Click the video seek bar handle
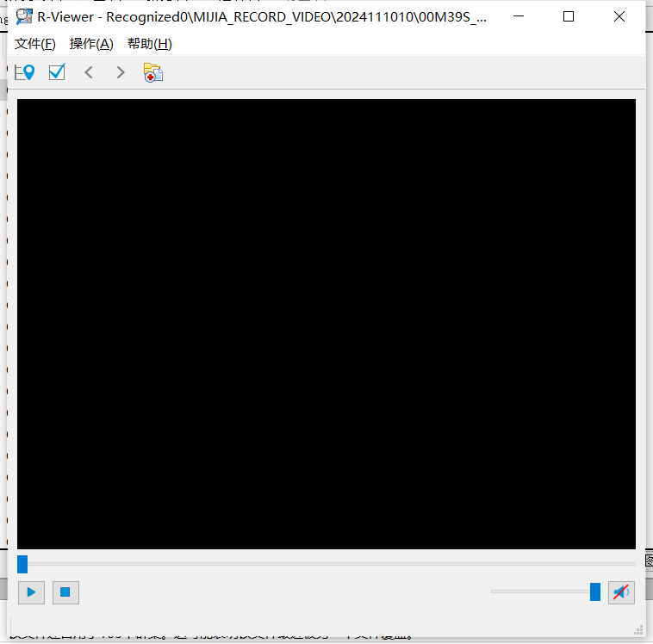653x644 pixels. click(22, 564)
